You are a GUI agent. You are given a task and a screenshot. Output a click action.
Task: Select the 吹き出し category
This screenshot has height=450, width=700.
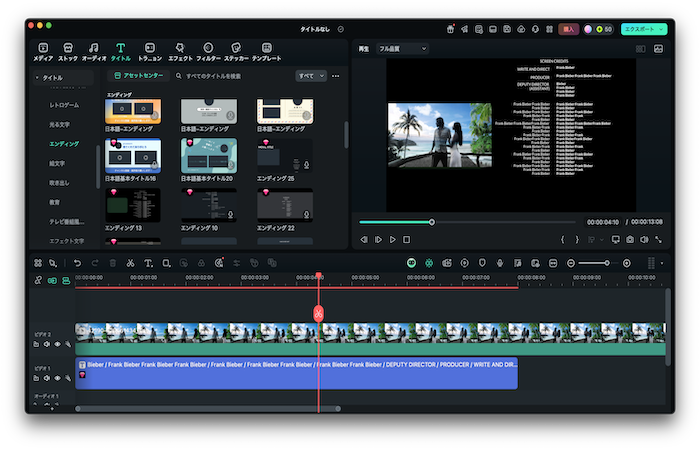59,183
